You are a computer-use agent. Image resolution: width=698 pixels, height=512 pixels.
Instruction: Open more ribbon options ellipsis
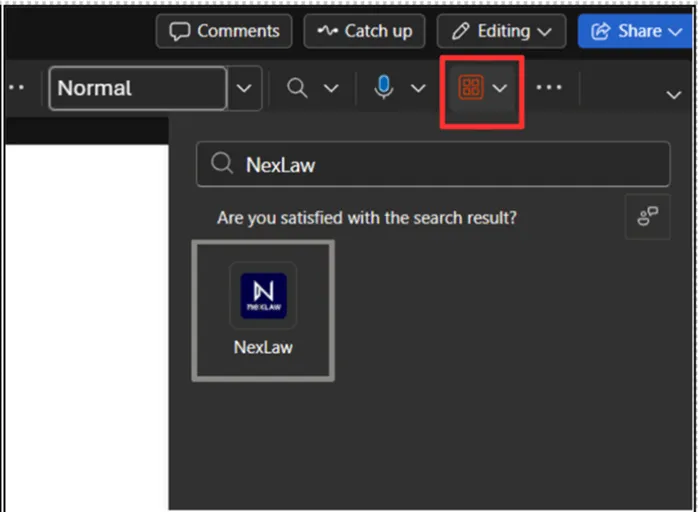click(549, 87)
